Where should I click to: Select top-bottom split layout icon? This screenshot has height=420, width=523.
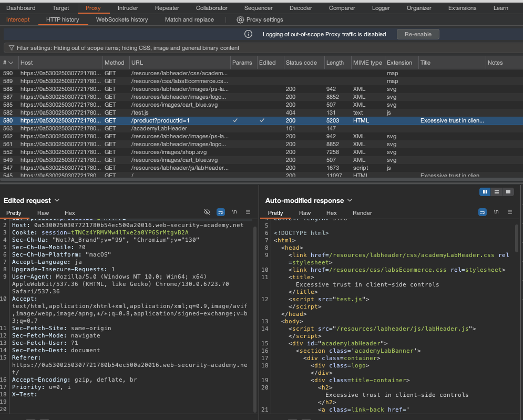(497, 192)
